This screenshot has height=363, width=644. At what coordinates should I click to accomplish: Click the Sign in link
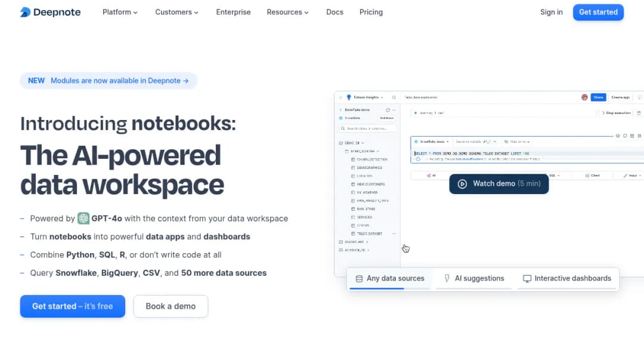click(551, 13)
